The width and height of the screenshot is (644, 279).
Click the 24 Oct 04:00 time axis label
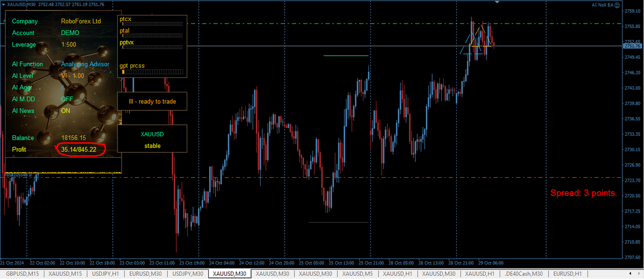pos(222,263)
